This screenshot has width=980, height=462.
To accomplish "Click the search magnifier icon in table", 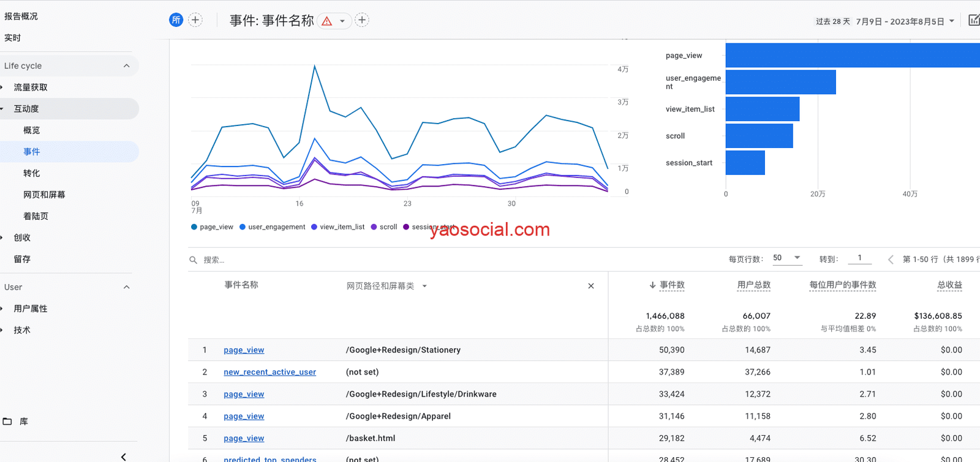I will pyautogui.click(x=193, y=260).
